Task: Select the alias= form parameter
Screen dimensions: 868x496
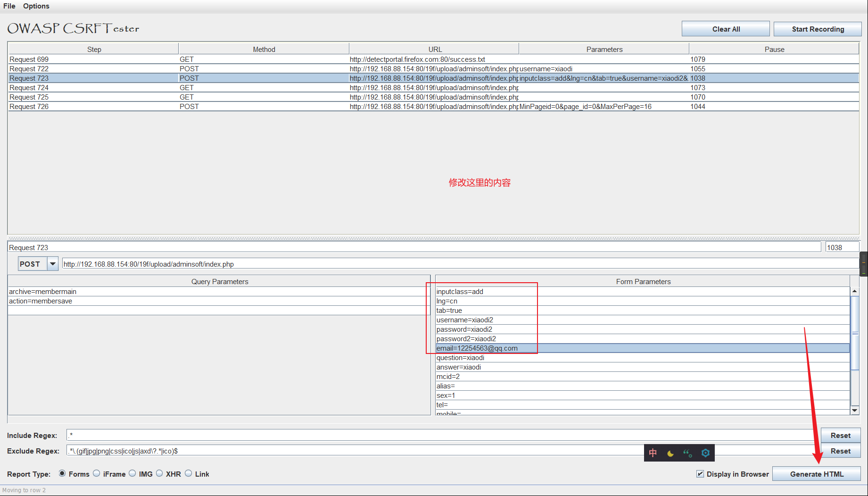Action: coord(643,386)
